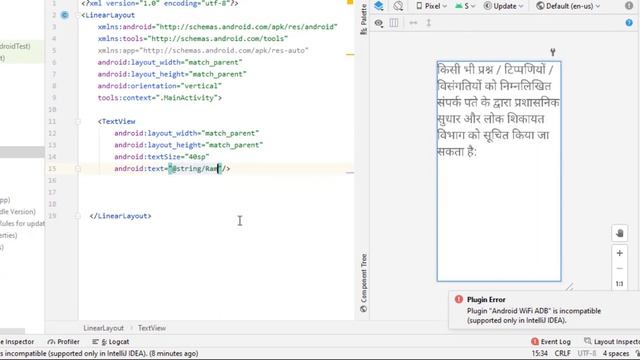Fold marker beside closing LinearLayout tag
The image size is (640, 360).
click(78, 216)
